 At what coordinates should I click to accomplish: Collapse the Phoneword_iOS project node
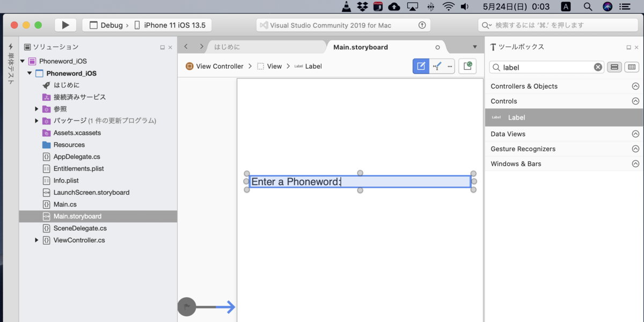[x=30, y=73]
